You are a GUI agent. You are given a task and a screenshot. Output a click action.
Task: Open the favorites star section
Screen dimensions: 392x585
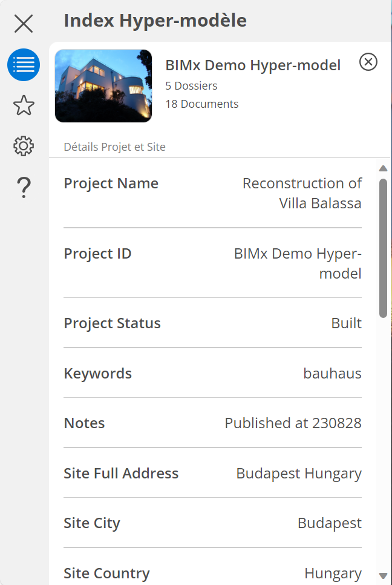pyautogui.click(x=24, y=105)
